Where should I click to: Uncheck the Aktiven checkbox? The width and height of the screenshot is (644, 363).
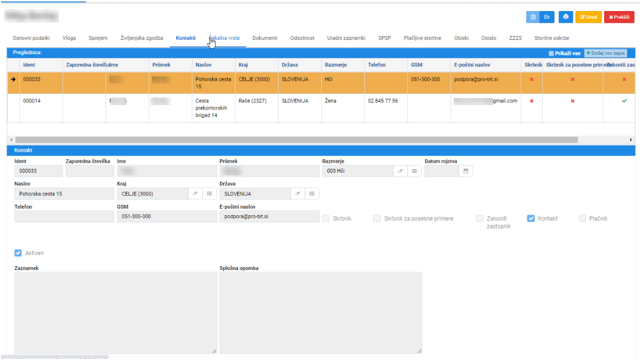[x=18, y=253]
